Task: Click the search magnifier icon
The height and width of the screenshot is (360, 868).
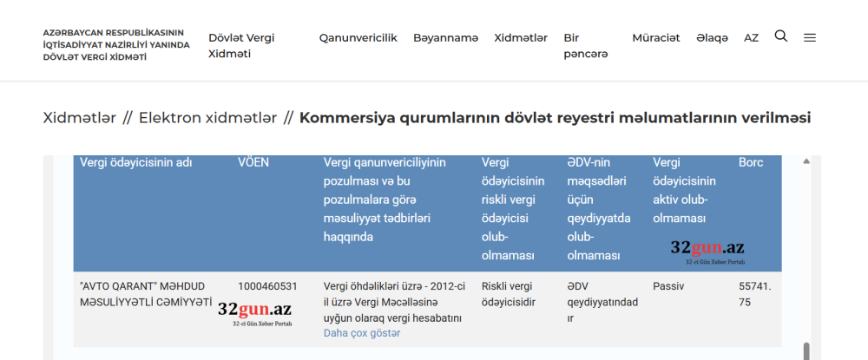Action: pos(780,36)
